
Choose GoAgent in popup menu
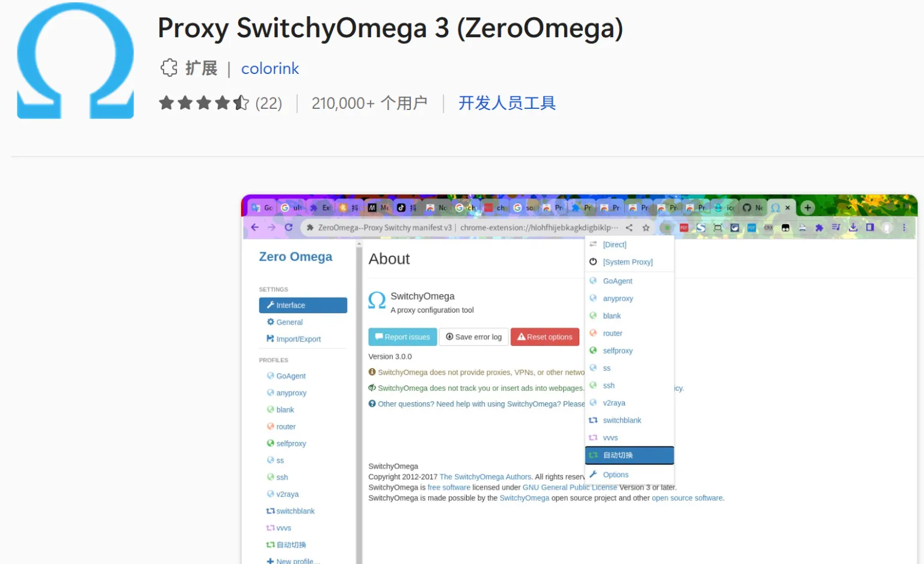point(629,281)
